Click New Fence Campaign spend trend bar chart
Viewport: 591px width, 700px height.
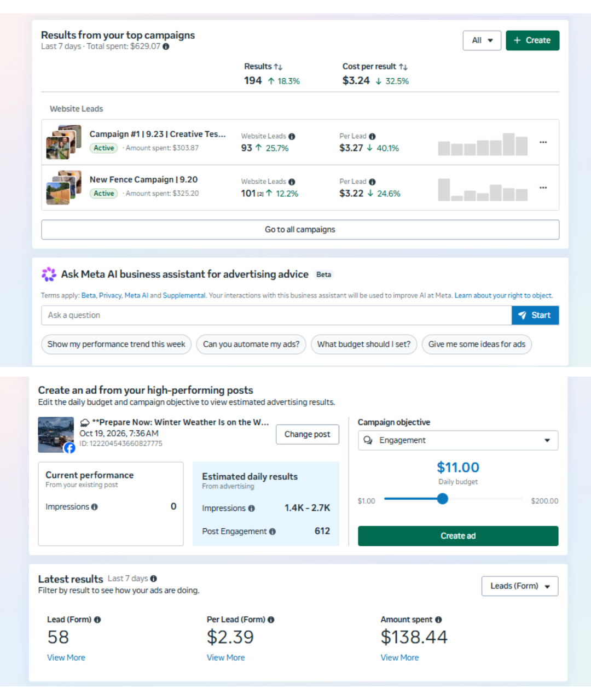[483, 190]
